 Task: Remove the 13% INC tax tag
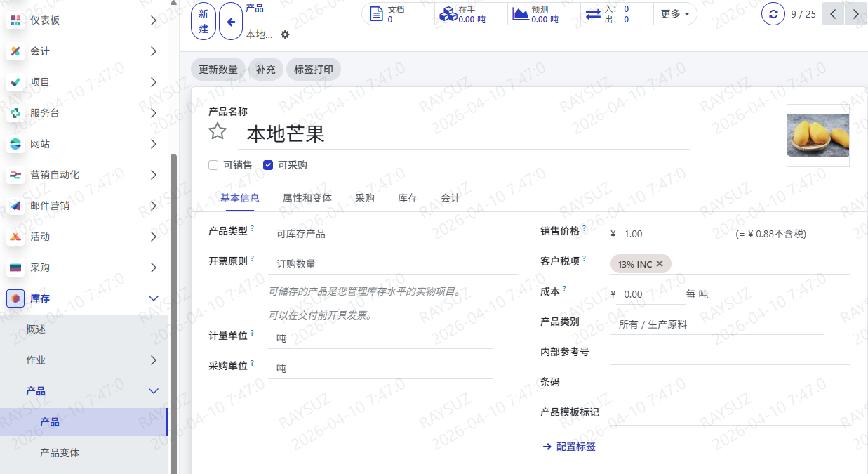pyautogui.click(x=660, y=264)
